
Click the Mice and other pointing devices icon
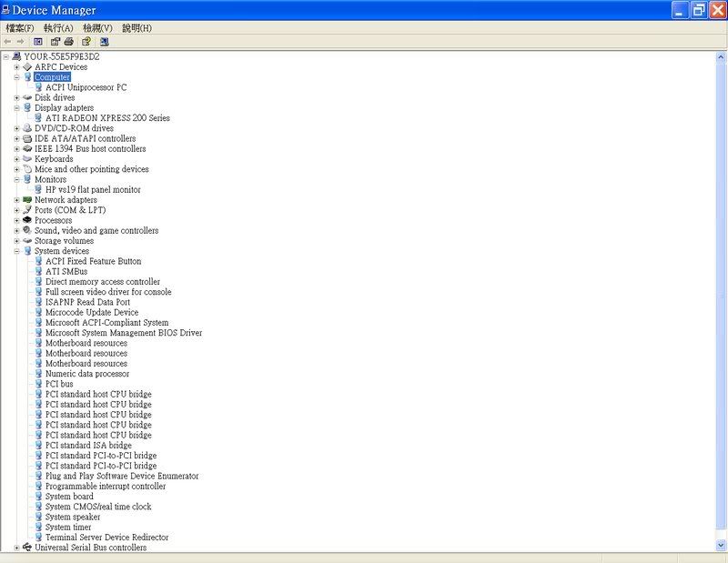click(27, 169)
